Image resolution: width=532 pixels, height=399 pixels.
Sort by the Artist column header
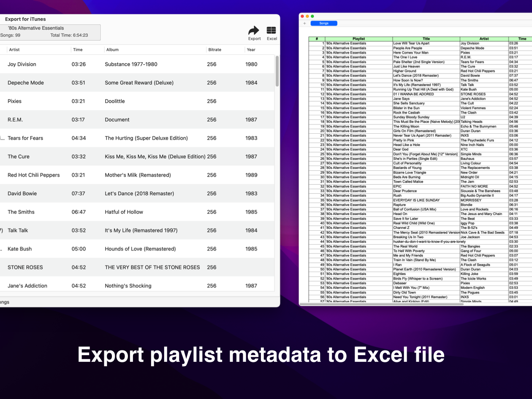pyautogui.click(x=14, y=50)
